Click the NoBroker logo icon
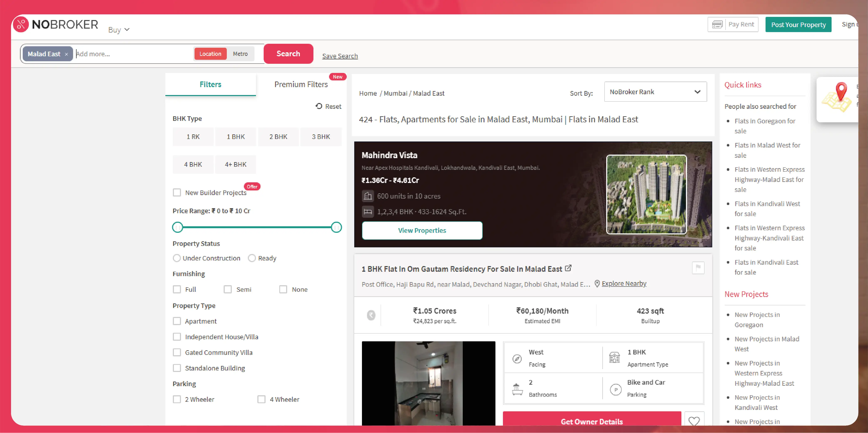The image size is (868, 433). (21, 24)
